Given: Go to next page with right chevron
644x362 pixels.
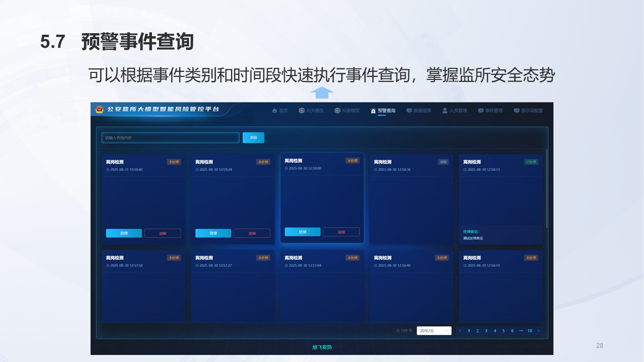Looking at the screenshot, I should tap(538, 331).
